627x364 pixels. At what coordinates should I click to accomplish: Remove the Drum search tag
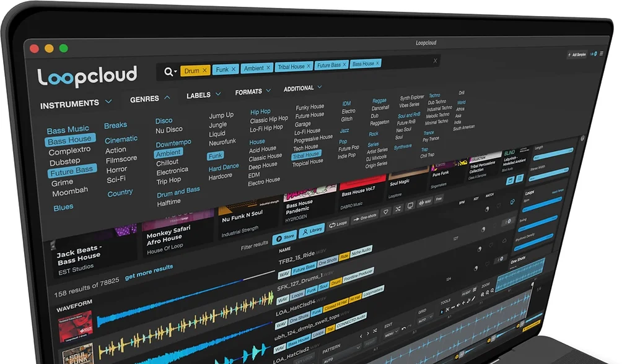coord(204,71)
